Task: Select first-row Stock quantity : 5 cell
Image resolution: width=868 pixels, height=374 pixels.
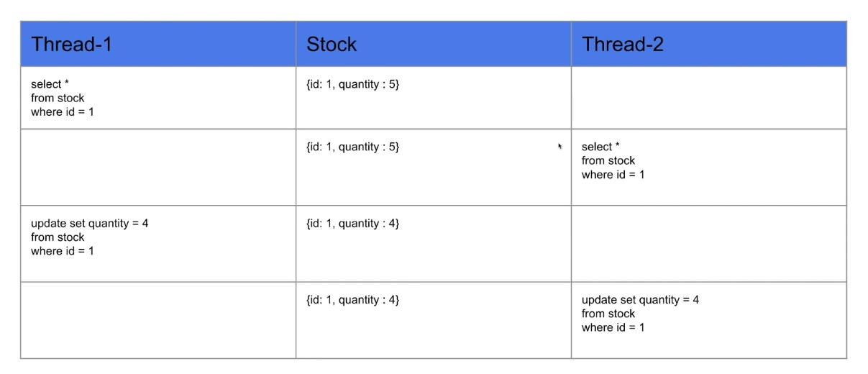Action: coord(434,98)
